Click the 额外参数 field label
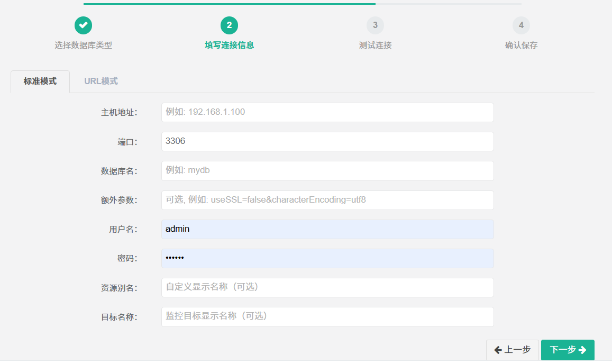The height and width of the screenshot is (364, 612). (x=119, y=200)
